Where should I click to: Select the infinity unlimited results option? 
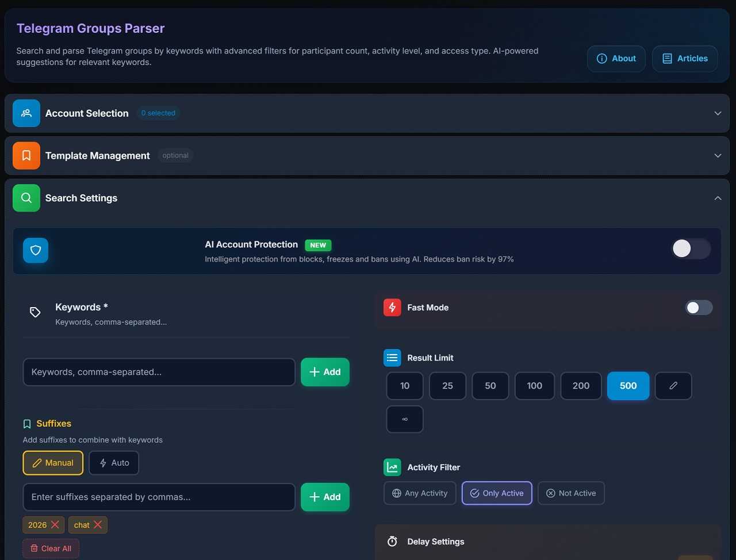pyautogui.click(x=405, y=419)
